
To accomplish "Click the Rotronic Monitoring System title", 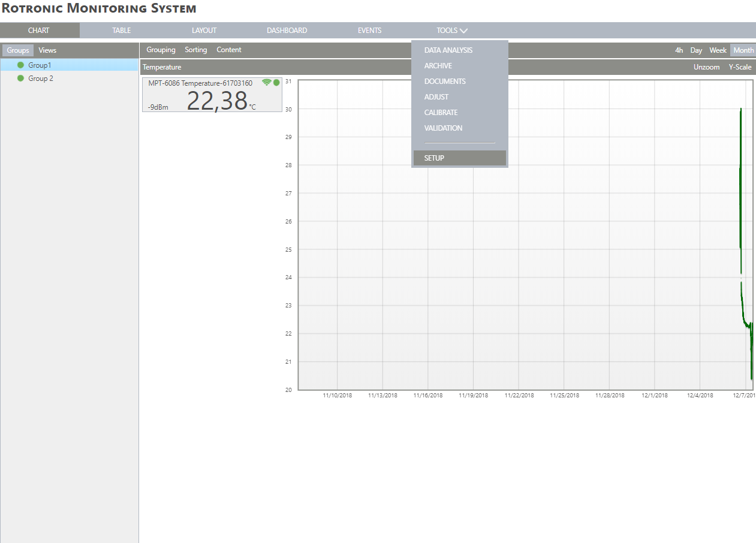I will [x=99, y=9].
